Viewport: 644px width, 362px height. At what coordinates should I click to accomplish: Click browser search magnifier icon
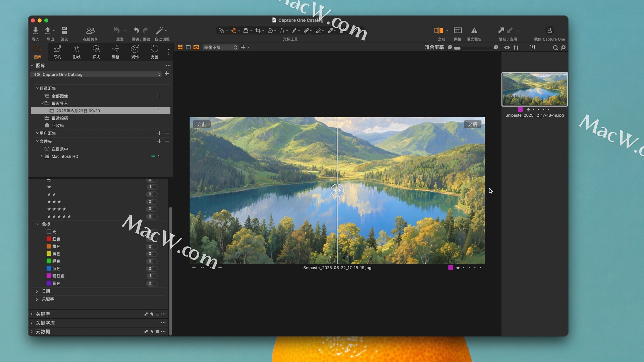point(555,48)
